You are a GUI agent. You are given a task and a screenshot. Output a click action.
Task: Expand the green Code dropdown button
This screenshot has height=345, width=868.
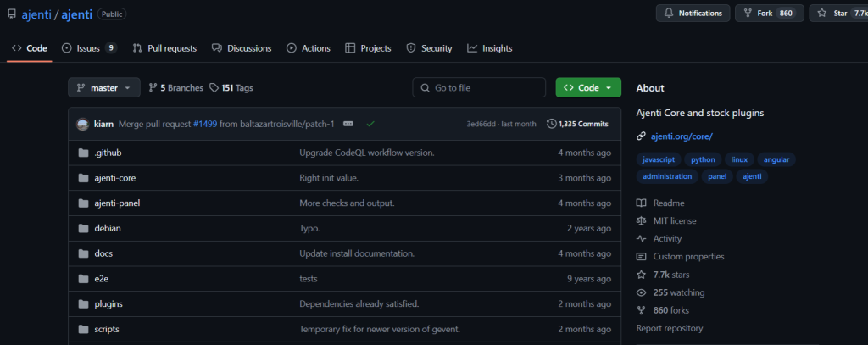pos(588,88)
